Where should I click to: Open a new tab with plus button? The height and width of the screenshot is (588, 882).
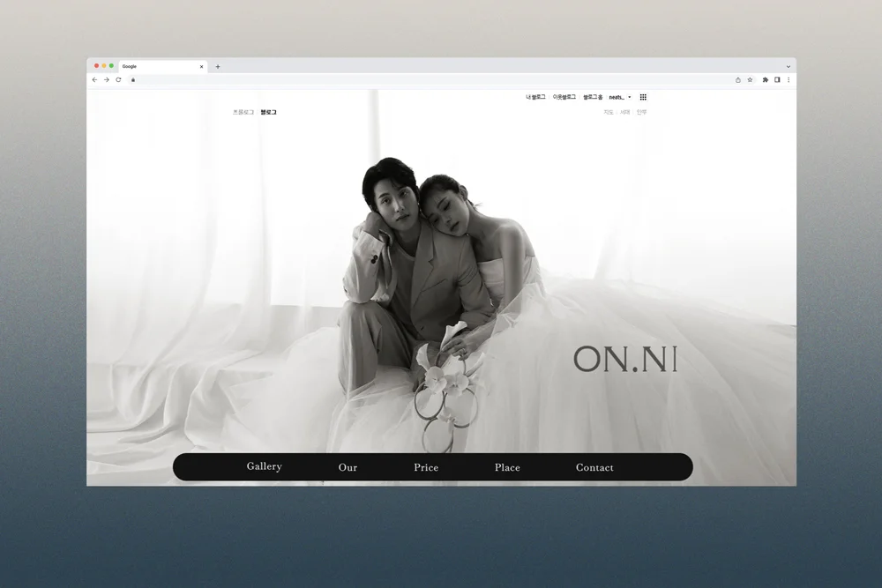[218, 66]
